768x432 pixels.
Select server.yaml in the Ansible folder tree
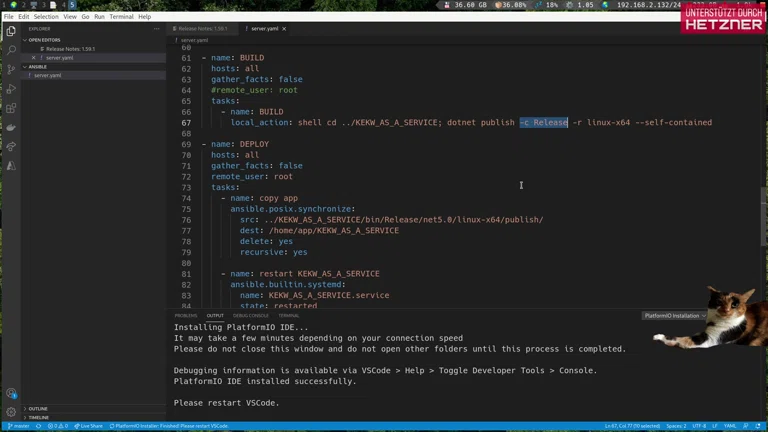pos(48,75)
